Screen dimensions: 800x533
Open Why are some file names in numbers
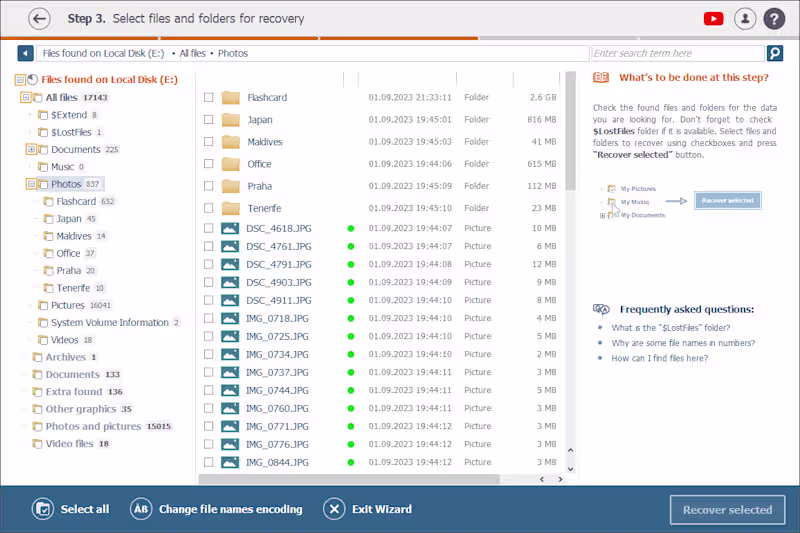point(683,343)
